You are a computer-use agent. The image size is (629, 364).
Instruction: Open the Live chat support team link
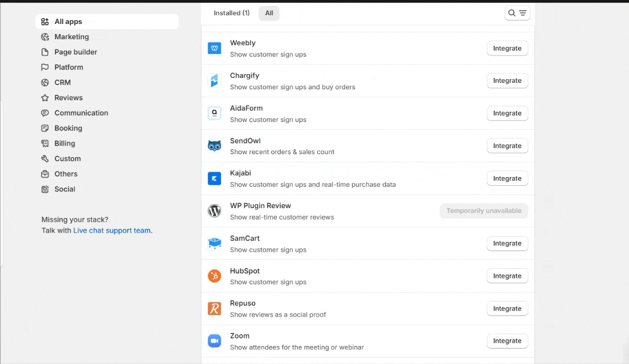[x=112, y=230]
